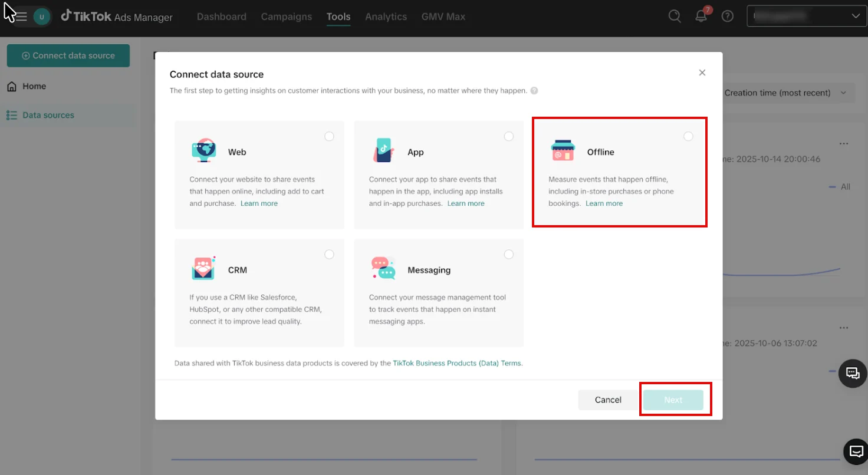Click the CRM card title
Screen dimensions: 868x475
238,270
